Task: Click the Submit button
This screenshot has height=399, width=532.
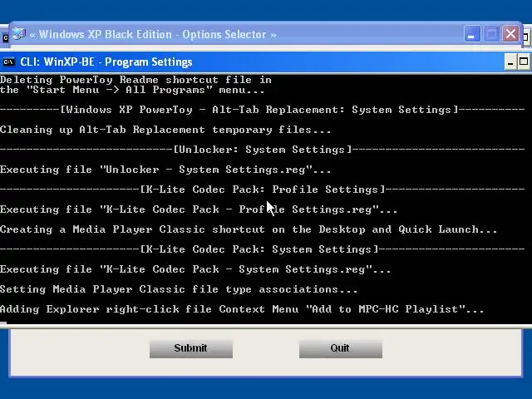Action: (x=191, y=348)
